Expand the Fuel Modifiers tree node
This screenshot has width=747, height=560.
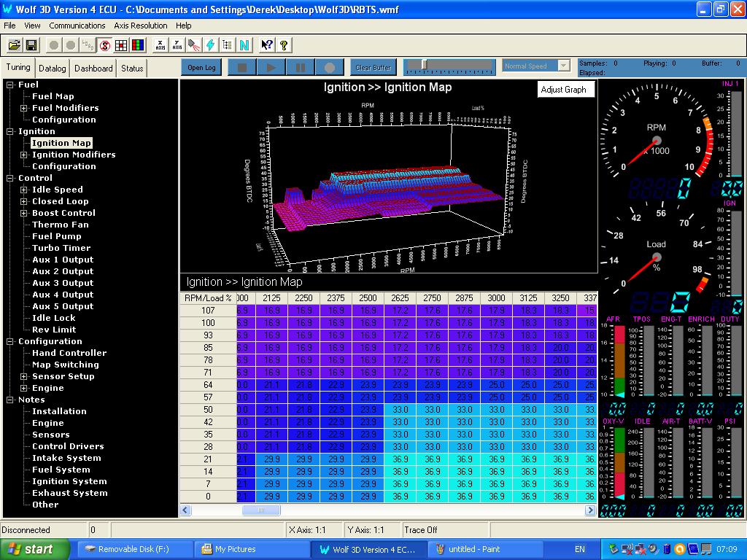point(24,108)
